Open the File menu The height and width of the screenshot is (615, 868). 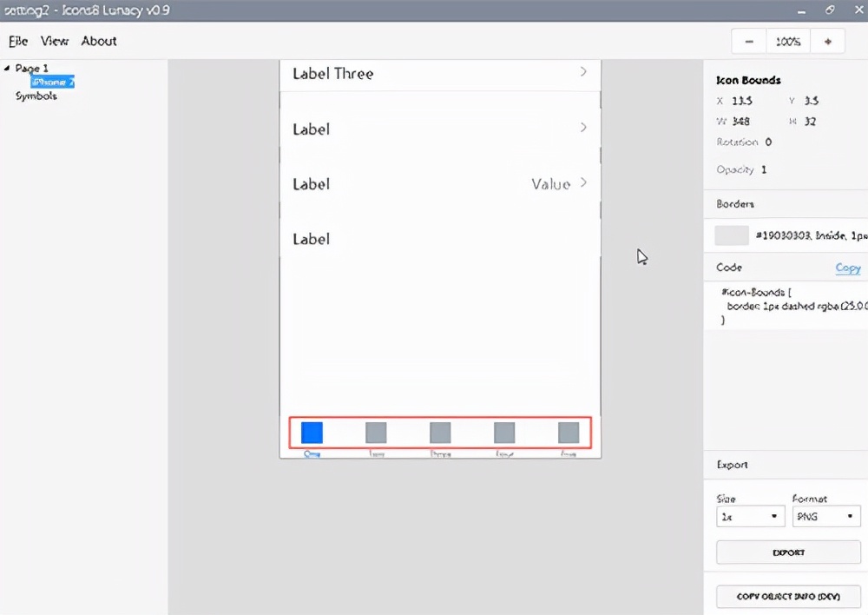coord(17,41)
